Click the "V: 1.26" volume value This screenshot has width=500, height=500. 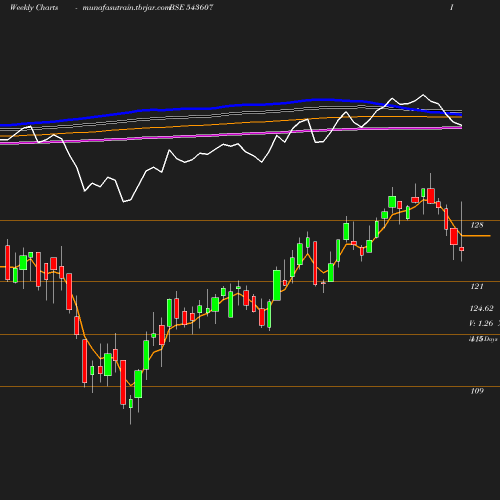481,323
